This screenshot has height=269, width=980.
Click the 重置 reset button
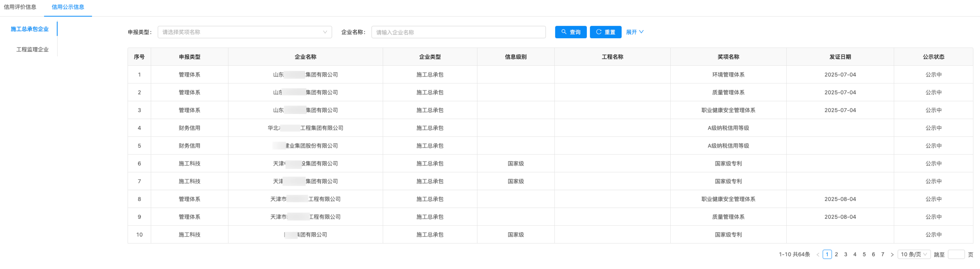[x=605, y=32]
